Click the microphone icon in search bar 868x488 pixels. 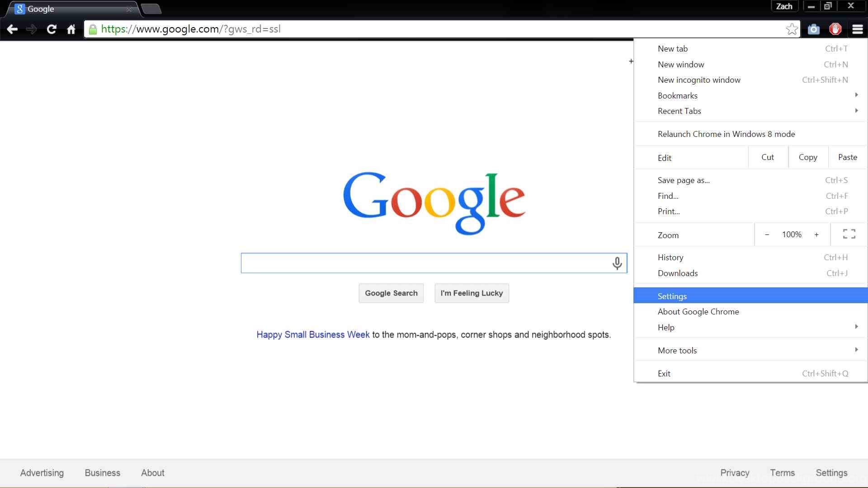617,262
